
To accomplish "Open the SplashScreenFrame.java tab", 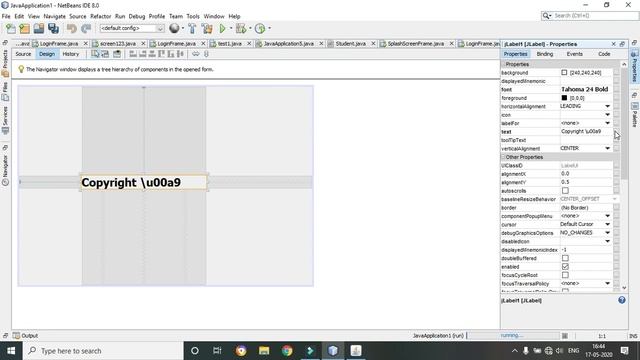I will coord(416,43).
